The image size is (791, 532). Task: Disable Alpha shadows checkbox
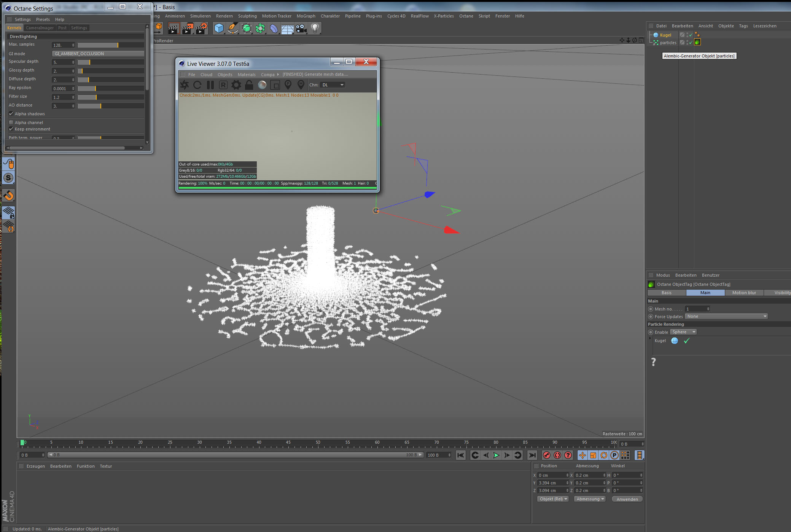pyautogui.click(x=11, y=114)
